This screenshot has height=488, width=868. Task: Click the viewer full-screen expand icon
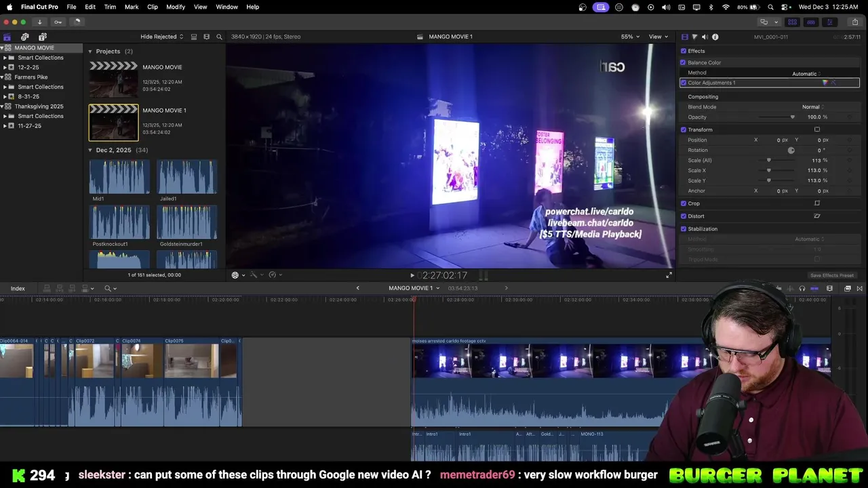click(669, 275)
